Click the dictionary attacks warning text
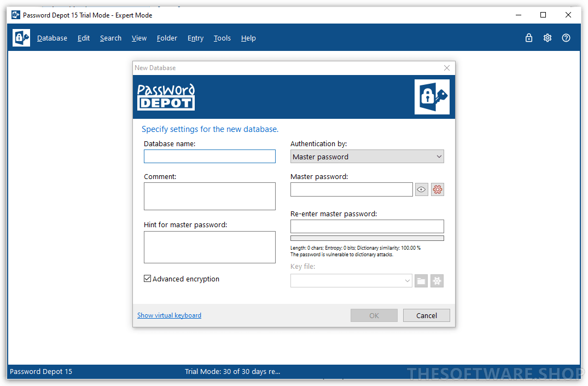This screenshot has height=386, width=588. tap(342, 255)
